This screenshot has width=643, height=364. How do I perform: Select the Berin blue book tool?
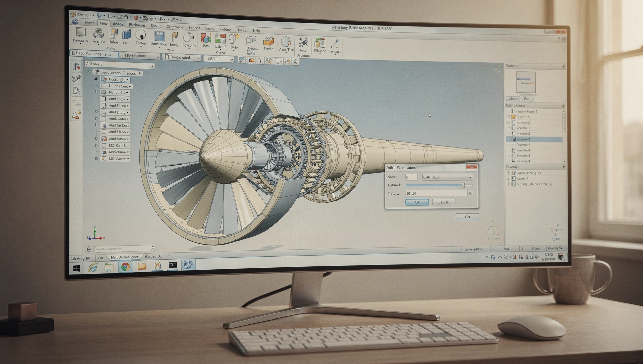pos(127,35)
